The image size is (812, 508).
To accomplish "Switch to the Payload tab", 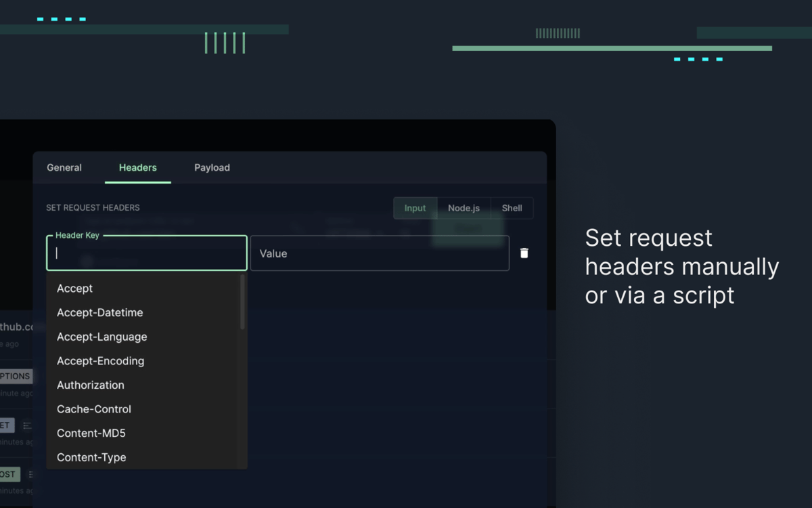I will [x=212, y=168].
